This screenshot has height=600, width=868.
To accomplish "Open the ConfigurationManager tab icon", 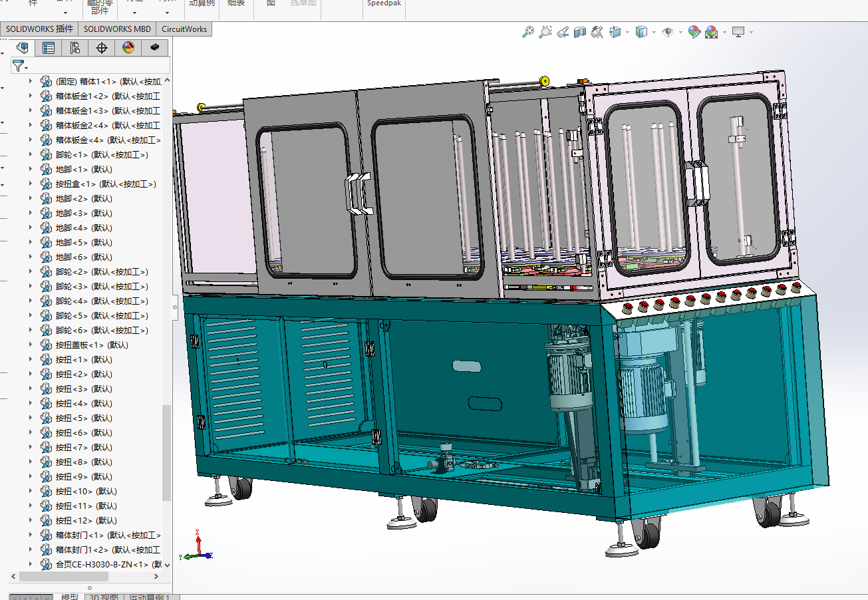I will tap(74, 48).
